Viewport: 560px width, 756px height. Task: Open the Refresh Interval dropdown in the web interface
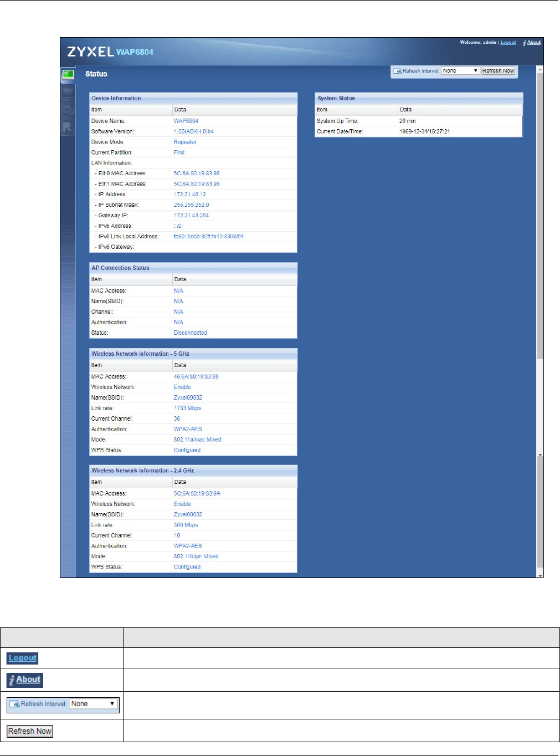[460, 71]
